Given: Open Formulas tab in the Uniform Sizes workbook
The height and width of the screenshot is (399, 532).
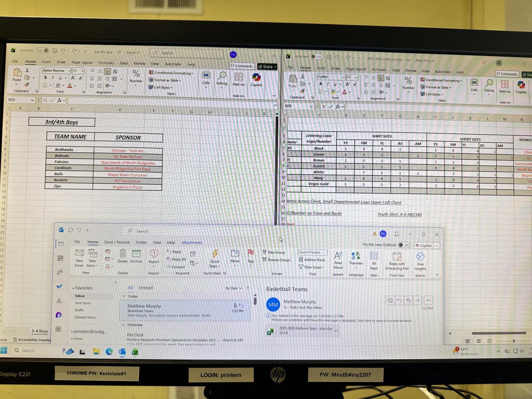Looking at the screenshot, I should [379, 70].
